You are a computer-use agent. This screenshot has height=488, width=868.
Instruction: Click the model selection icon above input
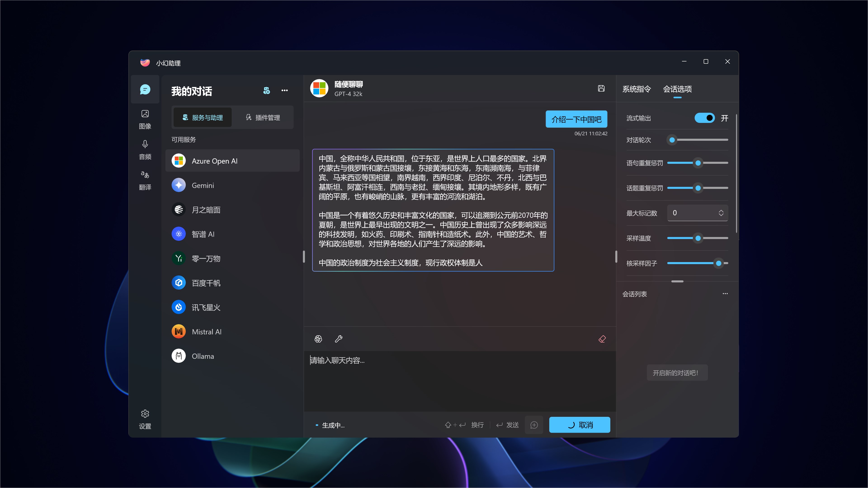point(318,339)
